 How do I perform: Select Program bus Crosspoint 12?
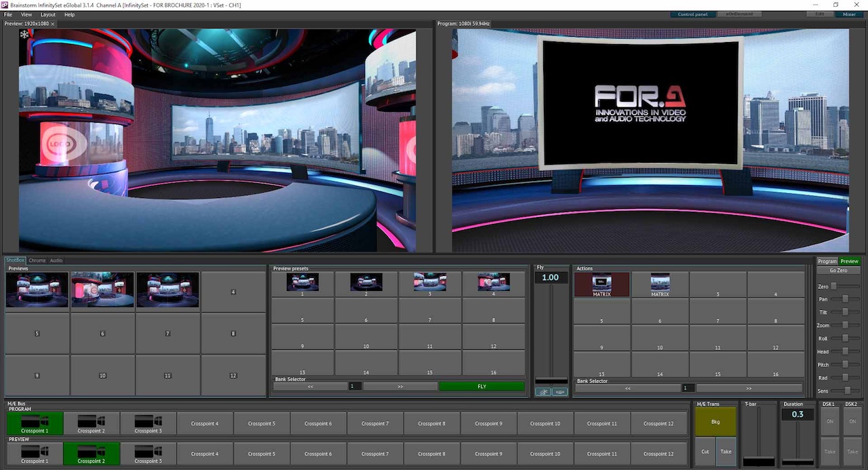tap(658, 423)
